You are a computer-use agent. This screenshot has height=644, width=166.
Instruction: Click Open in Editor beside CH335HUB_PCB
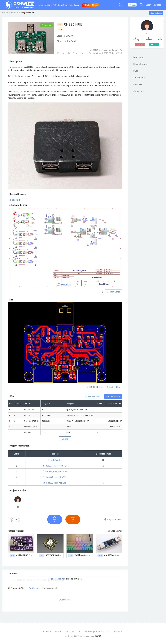pyautogui.click(x=113, y=387)
